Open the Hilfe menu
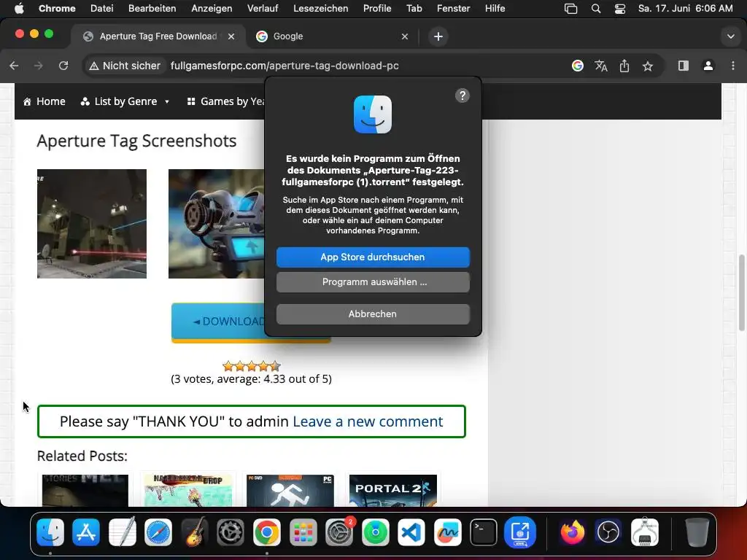 [495, 9]
